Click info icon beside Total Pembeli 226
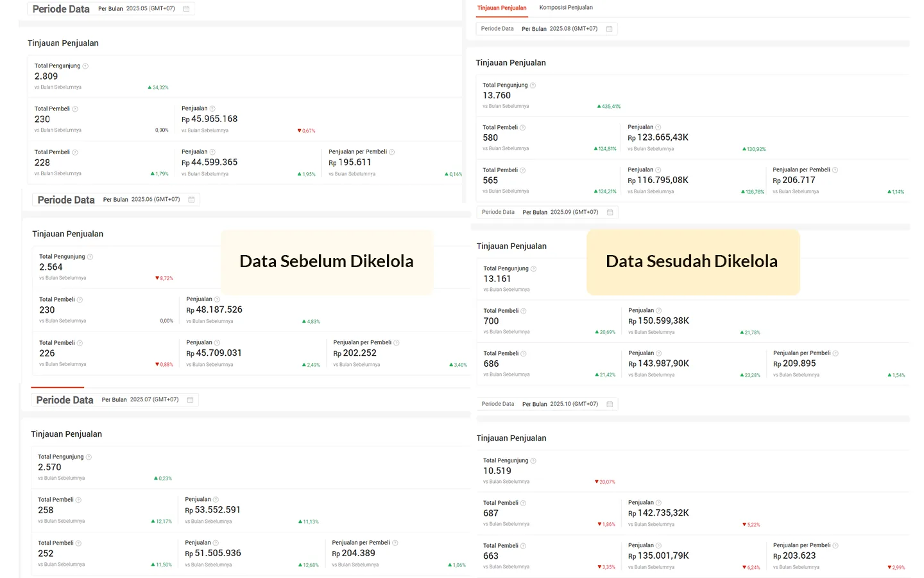The height and width of the screenshot is (578, 924). click(80, 343)
